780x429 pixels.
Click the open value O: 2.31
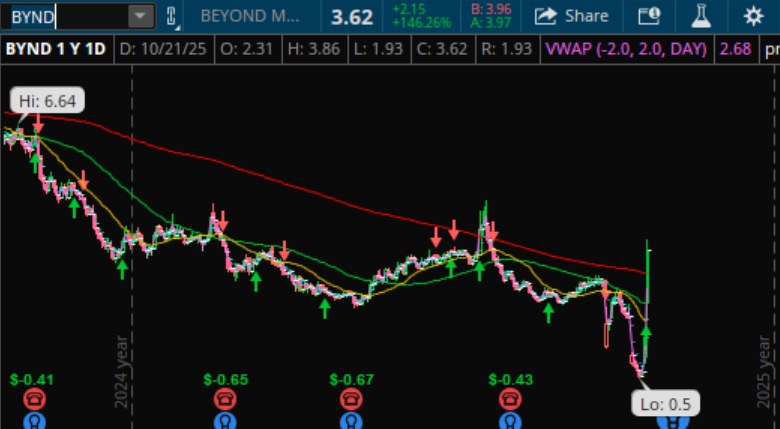[247, 49]
